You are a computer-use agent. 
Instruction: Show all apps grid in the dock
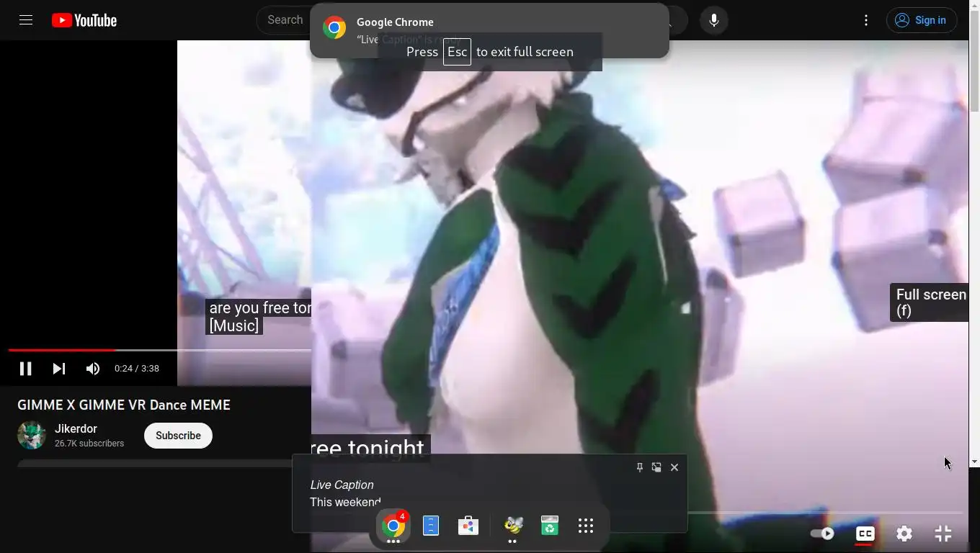(586, 526)
